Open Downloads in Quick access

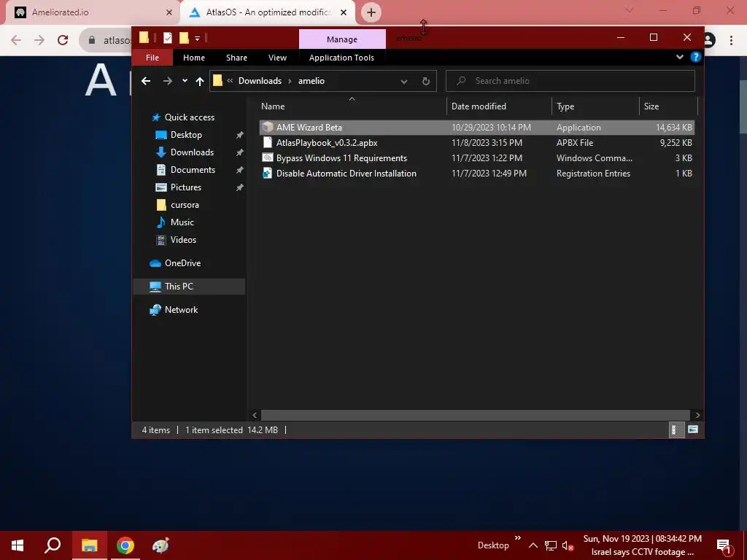coord(192,152)
